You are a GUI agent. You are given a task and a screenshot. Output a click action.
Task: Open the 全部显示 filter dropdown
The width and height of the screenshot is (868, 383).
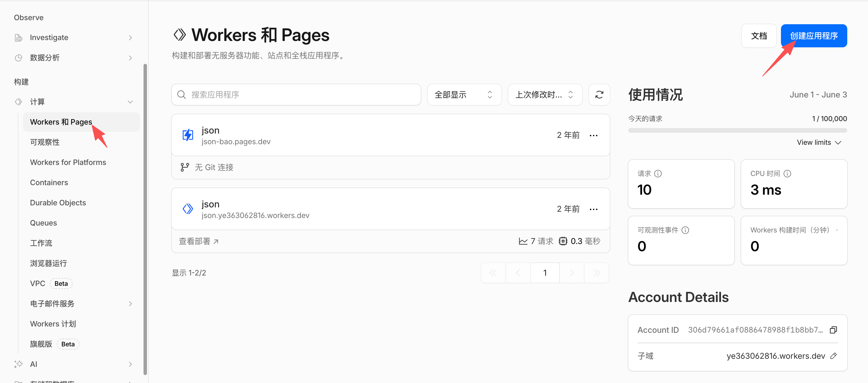[464, 94]
